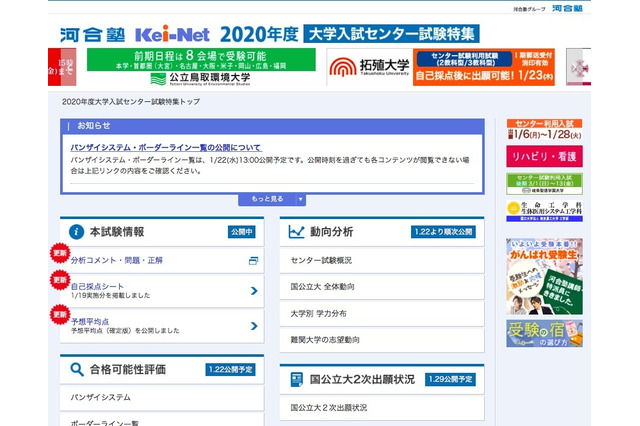Click the 動向分析 chart icon

[296, 232]
